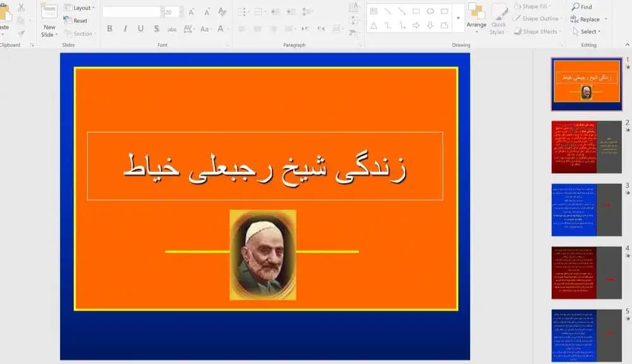The height and width of the screenshot is (364, 632).
Task: Toggle Bold formatting
Action: pos(109,28)
